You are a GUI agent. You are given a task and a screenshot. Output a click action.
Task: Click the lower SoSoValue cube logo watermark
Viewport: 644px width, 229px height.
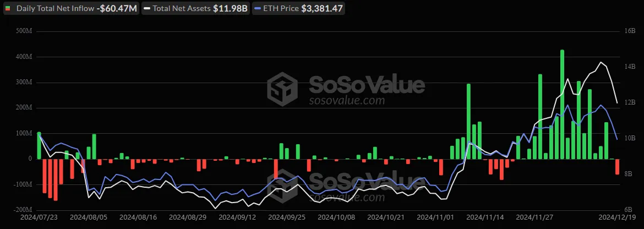click(x=282, y=184)
